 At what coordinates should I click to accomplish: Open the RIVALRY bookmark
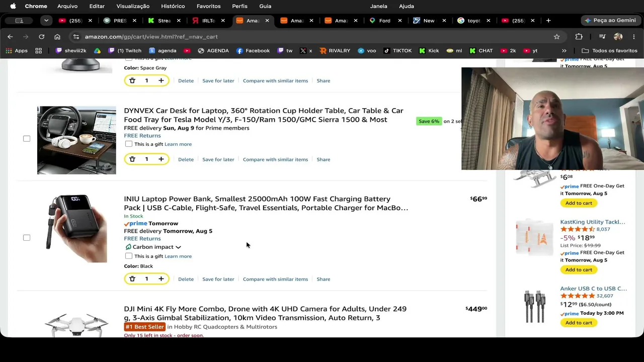(x=335, y=51)
